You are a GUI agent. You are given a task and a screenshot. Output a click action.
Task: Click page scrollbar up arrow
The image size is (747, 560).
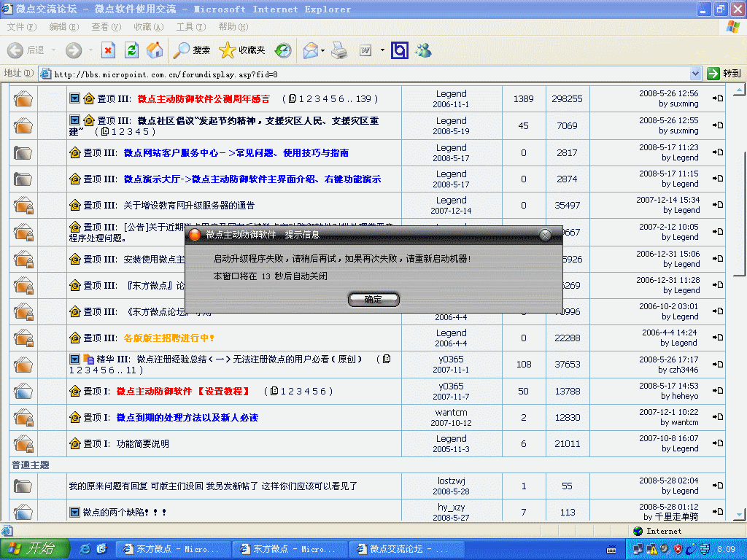pyautogui.click(x=739, y=90)
